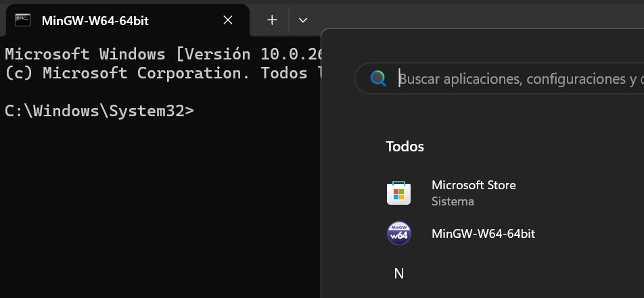Click the C:\Windows\System32> prompt line
Screen dimensions: 644x298
[99, 111]
